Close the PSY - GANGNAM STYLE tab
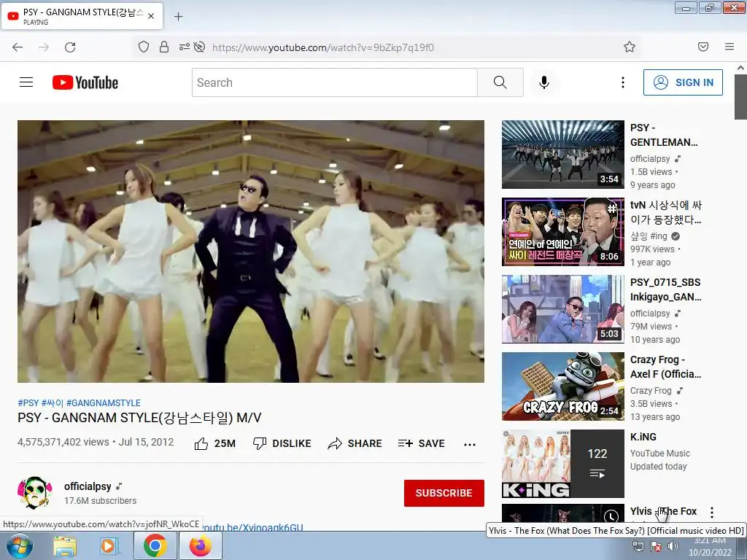Viewport: 747px width, 560px height. tap(151, 16)
